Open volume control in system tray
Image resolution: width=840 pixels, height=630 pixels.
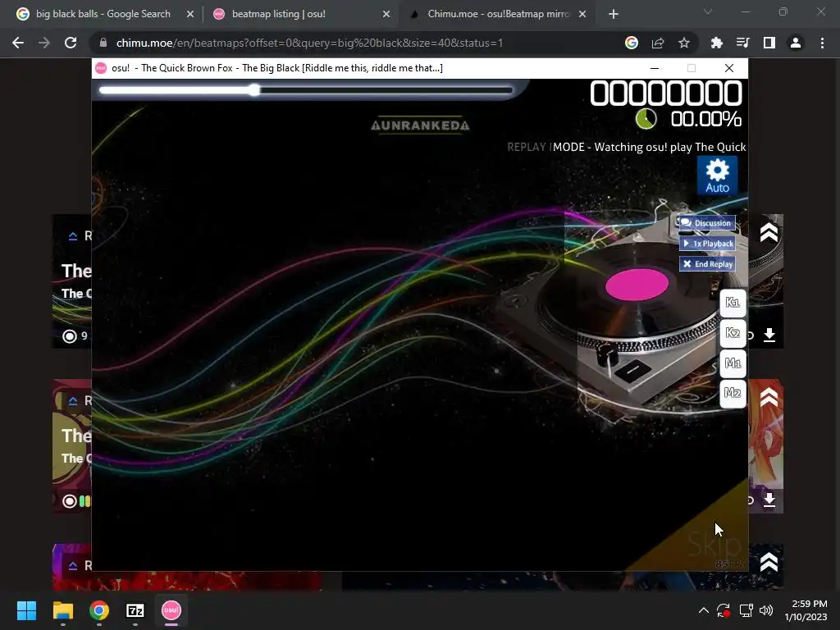[766, 610]
